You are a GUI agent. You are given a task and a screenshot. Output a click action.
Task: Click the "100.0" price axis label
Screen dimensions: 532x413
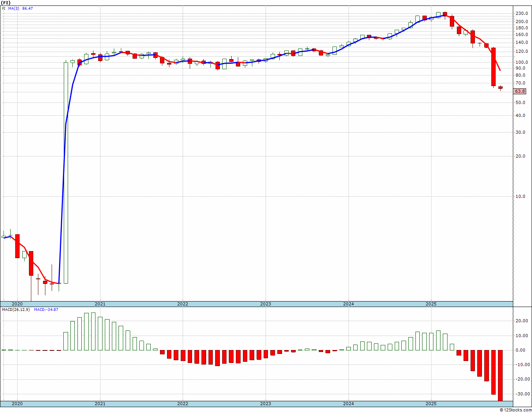click(522, 62)
